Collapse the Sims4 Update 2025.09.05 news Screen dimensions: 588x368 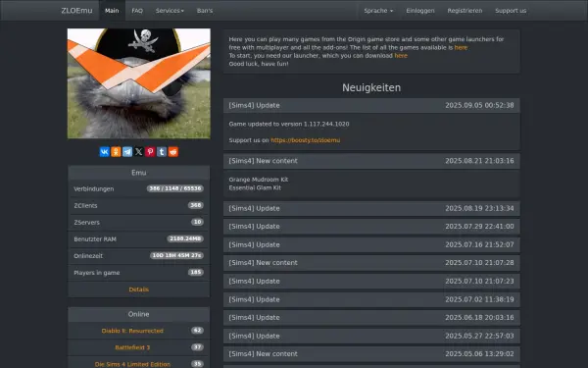tap(371, 106)
